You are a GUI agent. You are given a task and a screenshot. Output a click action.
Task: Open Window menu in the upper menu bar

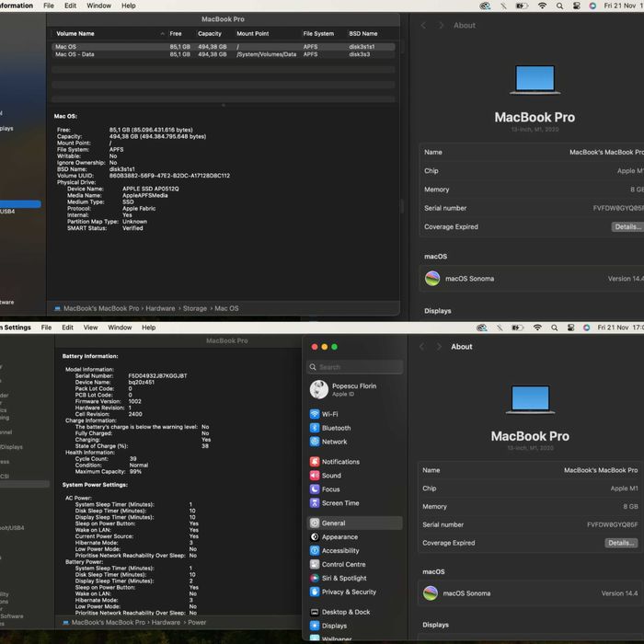tap(98, 6)
